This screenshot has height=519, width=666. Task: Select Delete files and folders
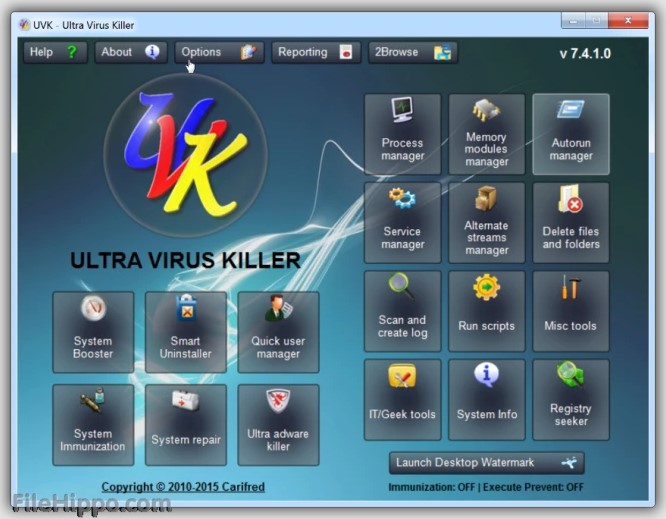(x=571, y=223)
